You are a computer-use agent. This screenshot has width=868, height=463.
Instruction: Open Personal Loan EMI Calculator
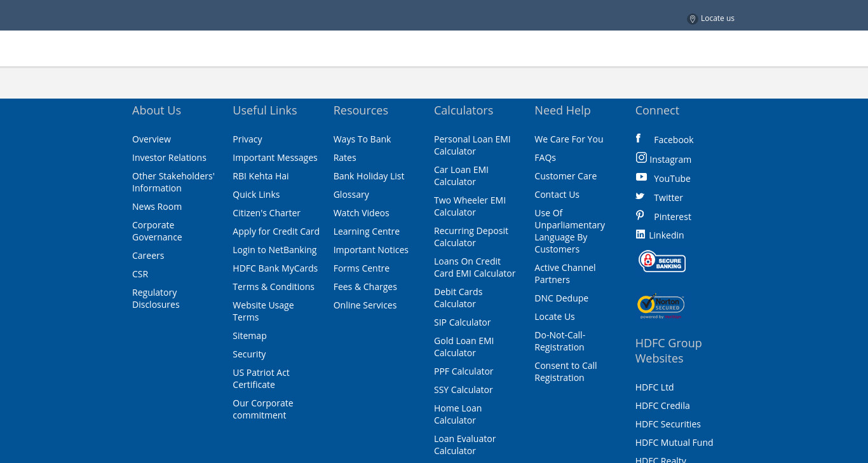point(472,145)
